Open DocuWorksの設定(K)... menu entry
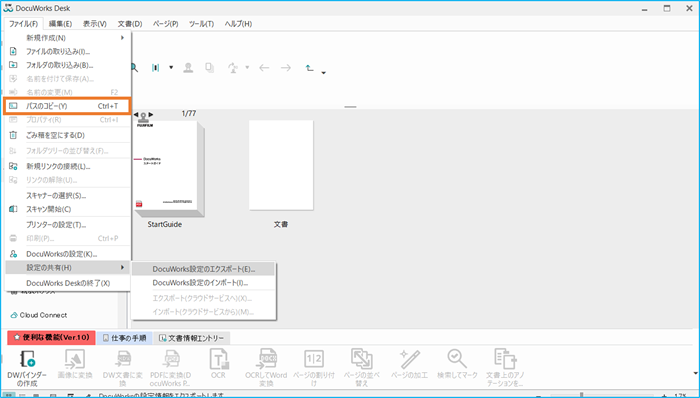 click(67, 254)
